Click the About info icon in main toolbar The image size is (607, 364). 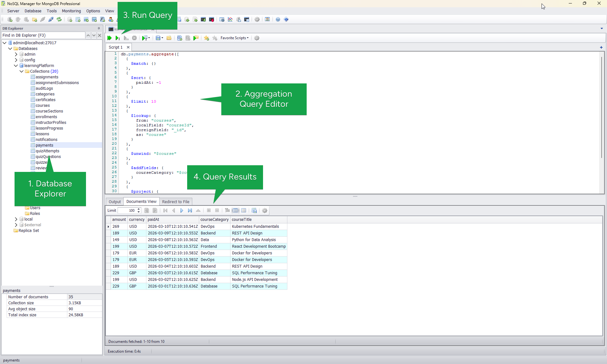click(286, 20)
